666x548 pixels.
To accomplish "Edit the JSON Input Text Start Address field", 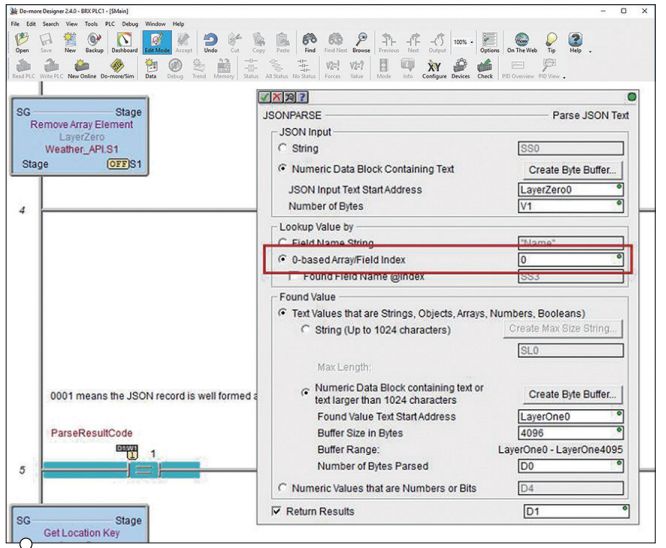I will [x=570, y=189].
